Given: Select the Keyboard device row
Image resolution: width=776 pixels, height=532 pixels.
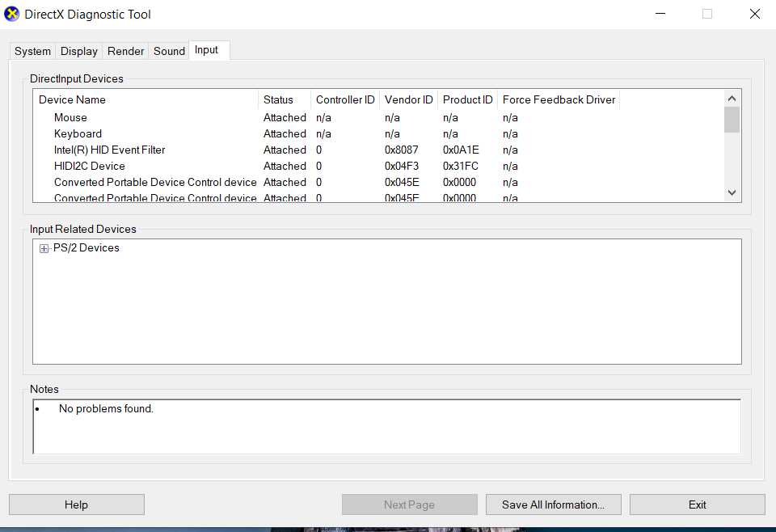Looking at the screenshot, I should (x=78, y=134).
